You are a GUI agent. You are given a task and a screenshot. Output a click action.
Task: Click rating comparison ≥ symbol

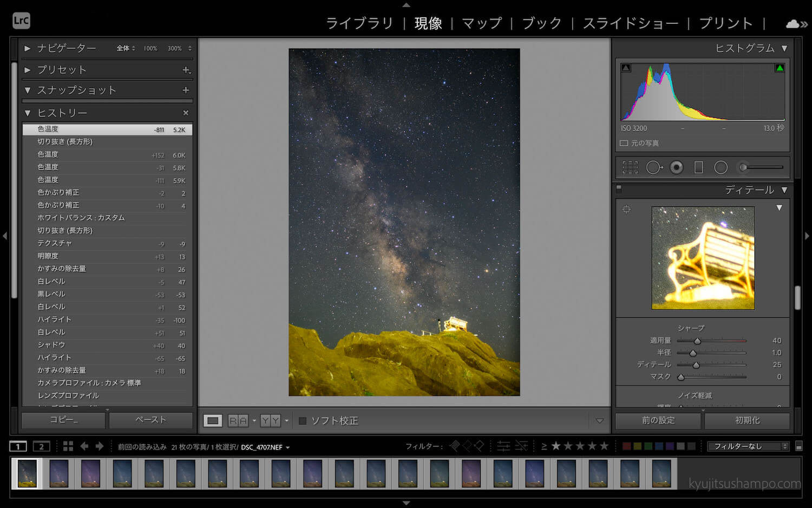[544, 446]
